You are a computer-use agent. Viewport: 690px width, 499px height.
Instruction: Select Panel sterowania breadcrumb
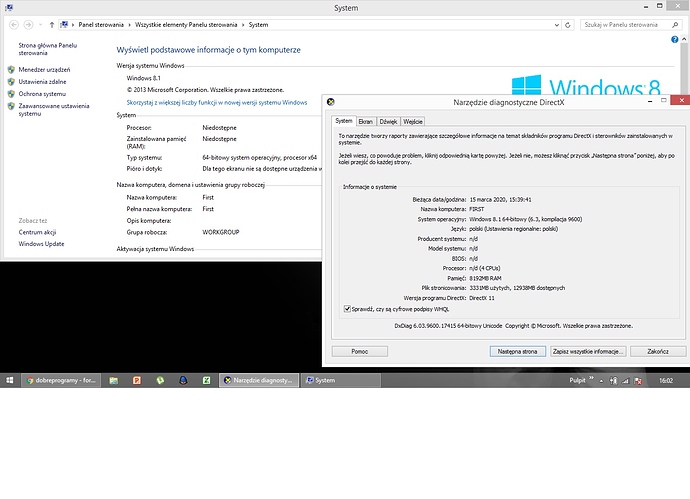101,25
